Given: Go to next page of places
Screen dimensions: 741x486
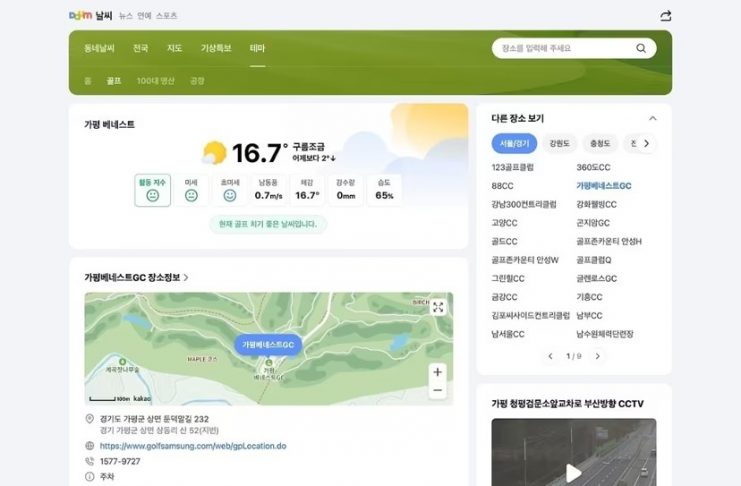Looking at the screenshot, I should [x=597, y=356].
